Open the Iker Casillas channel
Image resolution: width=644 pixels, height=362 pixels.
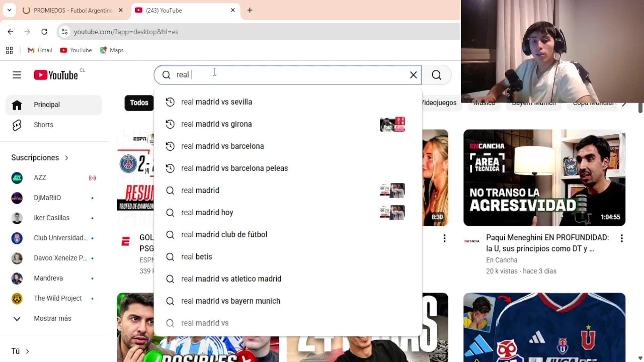pos(54,218)
